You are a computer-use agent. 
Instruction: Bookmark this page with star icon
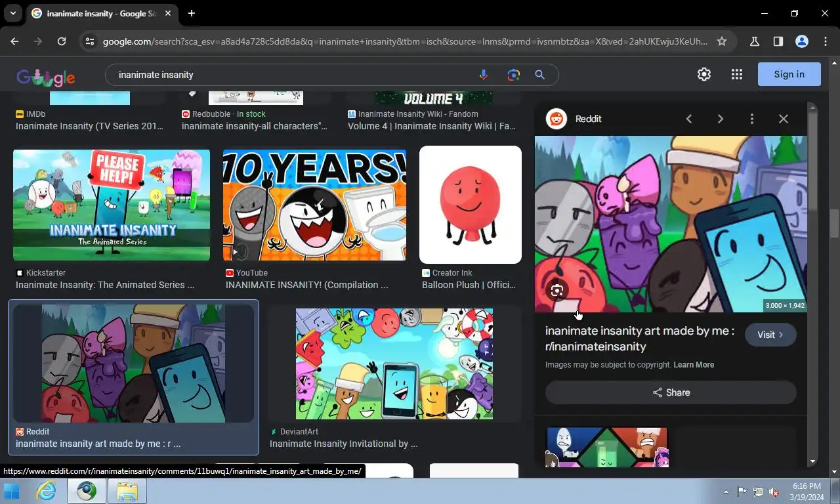coord(722,41)
